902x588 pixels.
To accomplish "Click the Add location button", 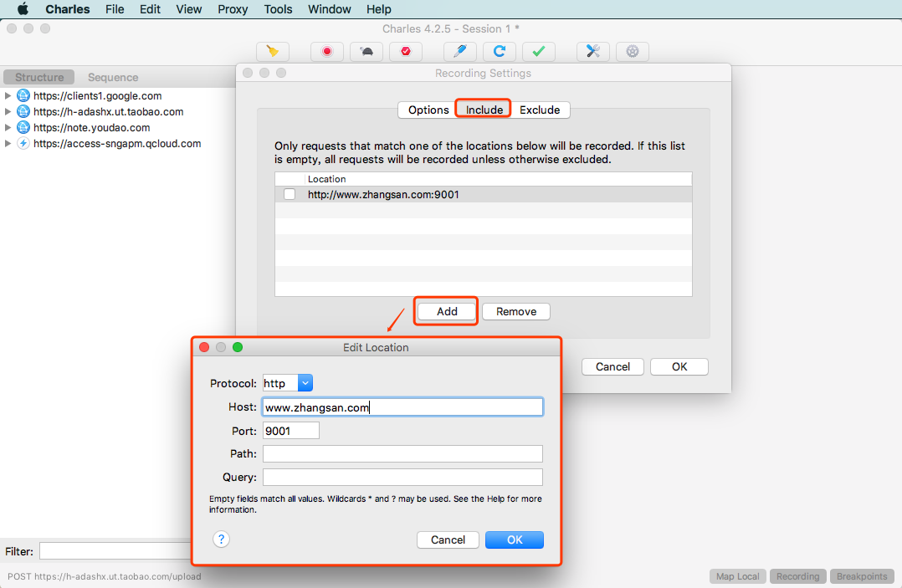I will pyautogui.click(x=447, y=311).
